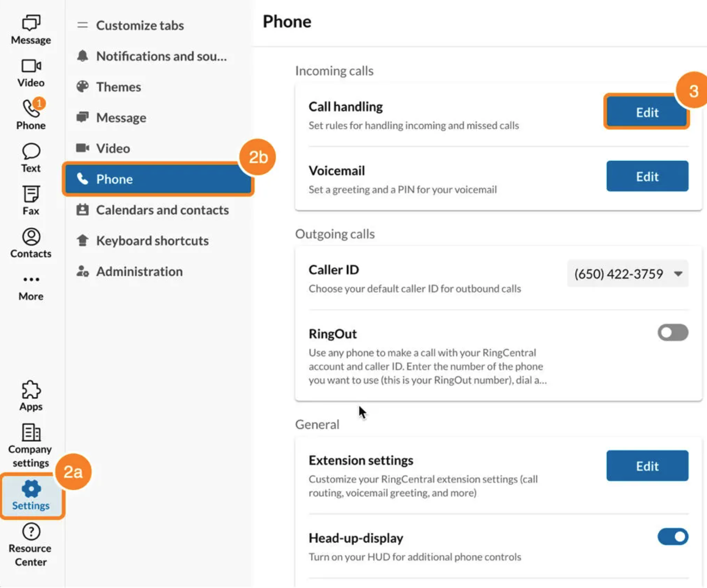The height and width of the screenshot is (588, 707).
Task: Disable the Head-up-display toggle
Action: [673, 537]
